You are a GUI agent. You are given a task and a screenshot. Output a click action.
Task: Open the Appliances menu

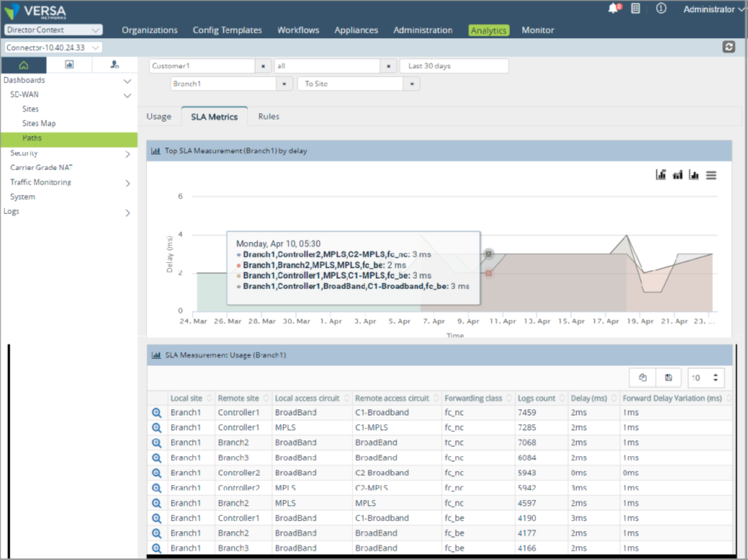[x=356, y=30]
